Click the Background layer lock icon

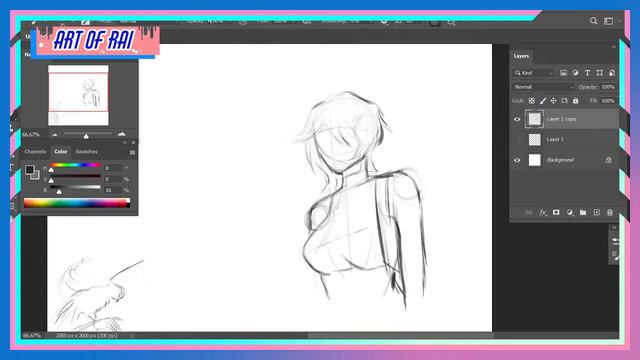click(609, 160)
